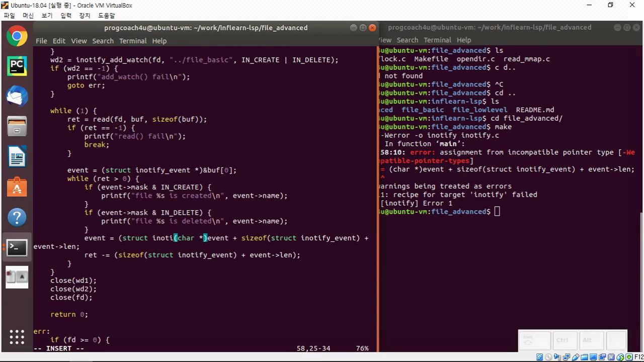Image resolution: width=644 pixels, height=362 pixels.
Task: Click 'goto err;' line in editor
Action: [86, 85]
